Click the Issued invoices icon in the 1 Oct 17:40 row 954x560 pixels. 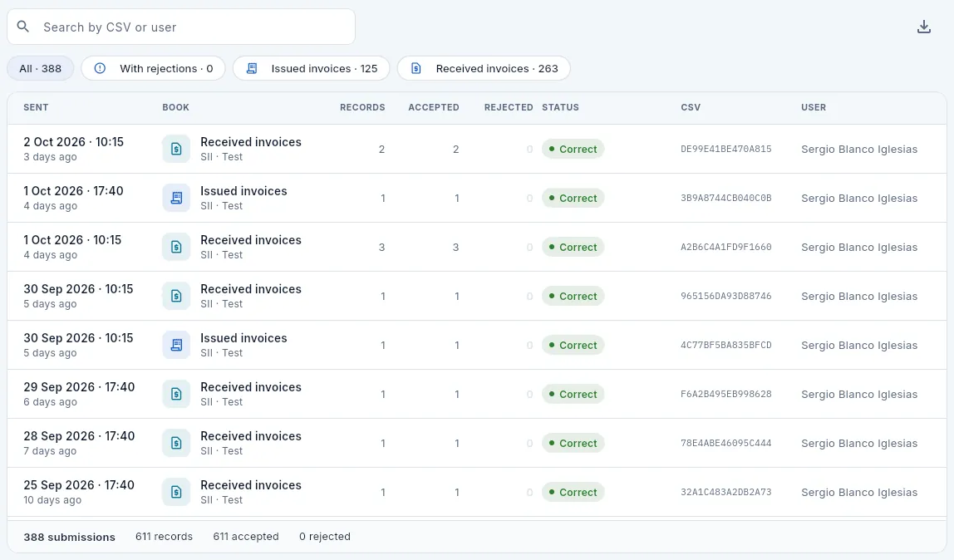176,199
